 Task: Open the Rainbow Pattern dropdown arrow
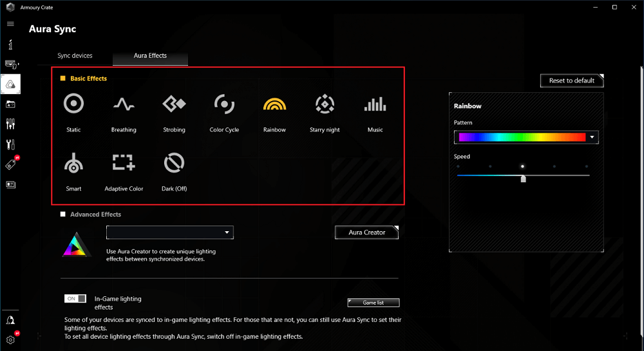click(592, 137)
